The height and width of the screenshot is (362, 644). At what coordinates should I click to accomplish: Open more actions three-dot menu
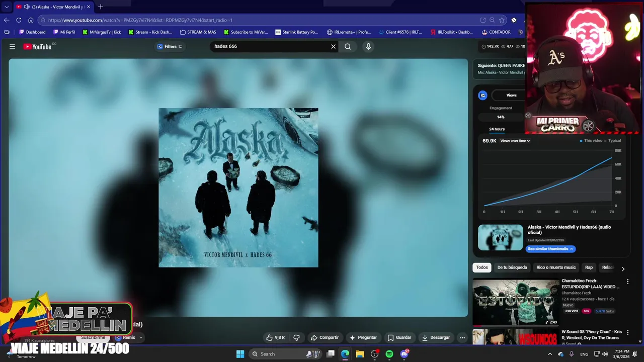point(462,337)
